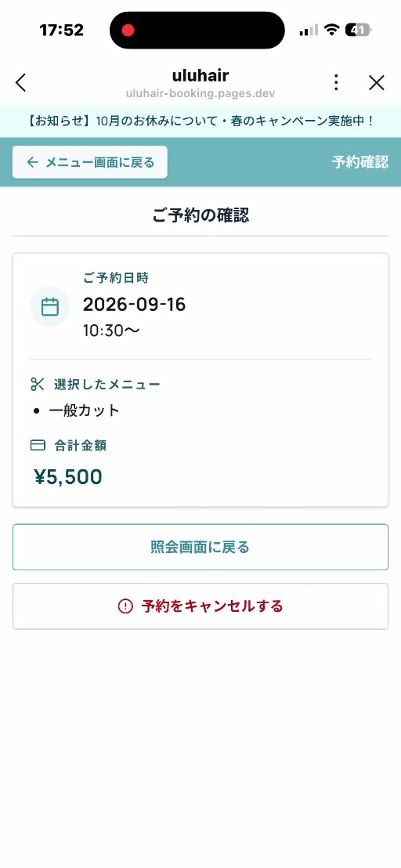Screen dimensions: 401x868
Task: Tap the uluhair page title
Action: (x=200, y=75)
